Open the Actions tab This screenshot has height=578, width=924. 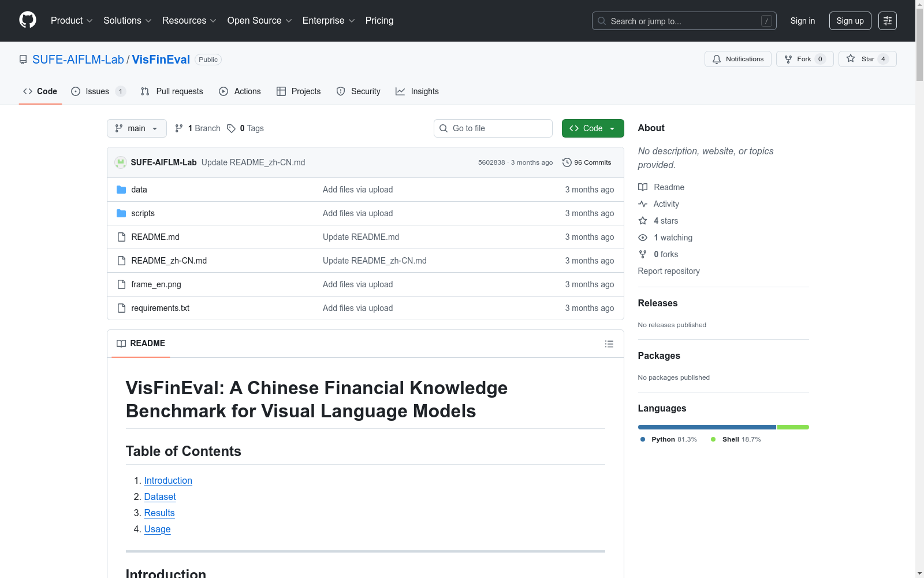pyautogui.click(x=240, y=91)
